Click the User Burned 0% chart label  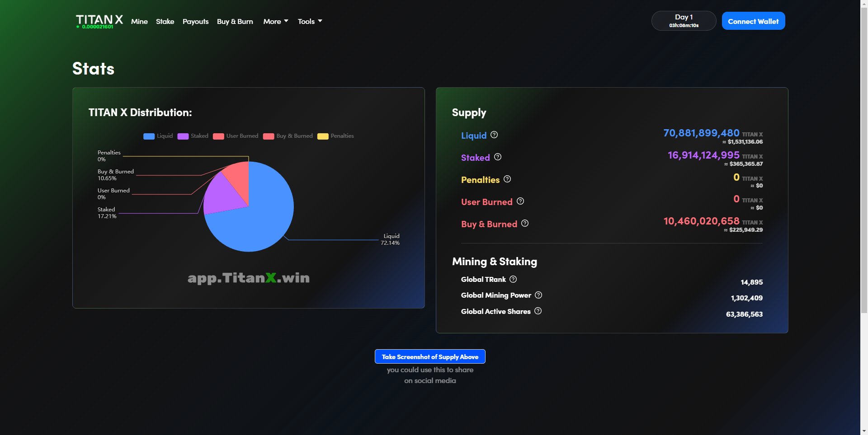[x=113, y=194]
